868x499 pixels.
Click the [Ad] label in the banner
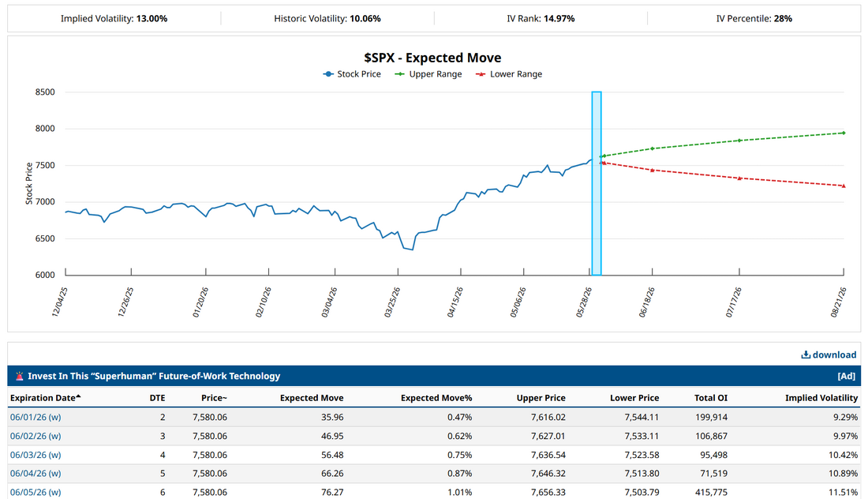(847, 376)
